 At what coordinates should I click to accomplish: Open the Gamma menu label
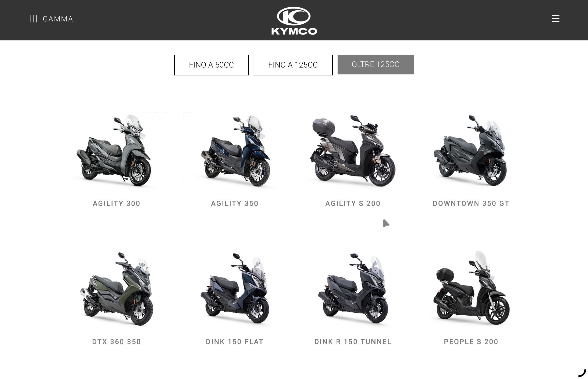tap(58, 19)
